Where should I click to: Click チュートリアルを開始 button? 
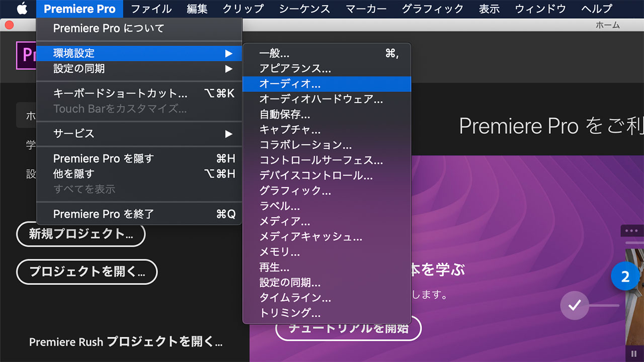pyautogui.click(x=348, y=328)
